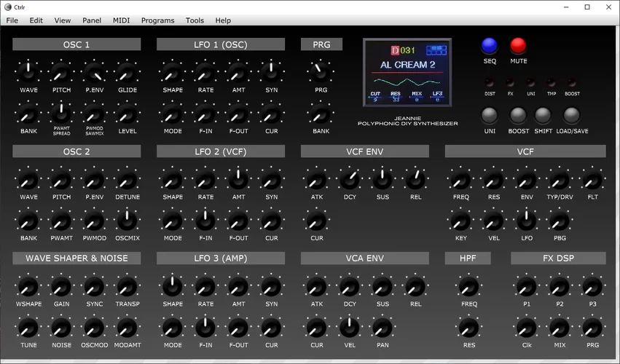Open the Programs menu
620x364 pixels.
pyautogui.click(x=157, y=20)
